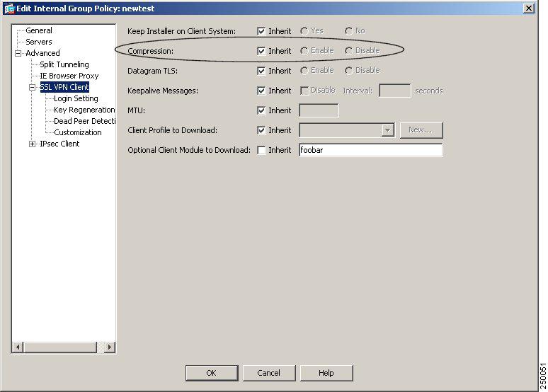Toggle Inherit for Client Profile to Download

(261, 130)
